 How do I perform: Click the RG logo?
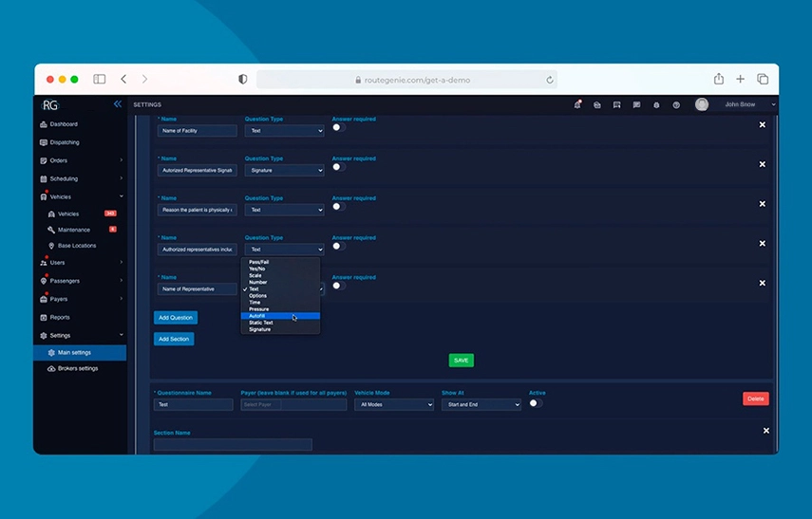(50, 105)
